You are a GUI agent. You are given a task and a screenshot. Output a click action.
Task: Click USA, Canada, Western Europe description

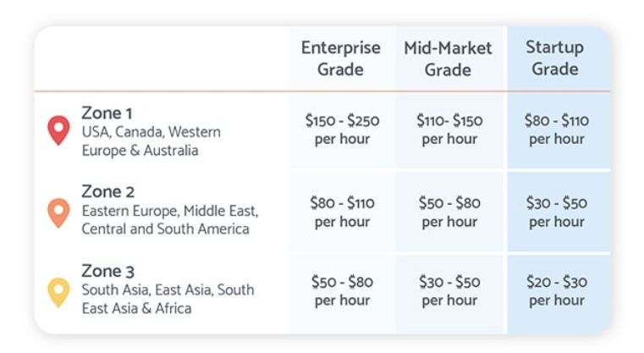[x=151, y=141]
